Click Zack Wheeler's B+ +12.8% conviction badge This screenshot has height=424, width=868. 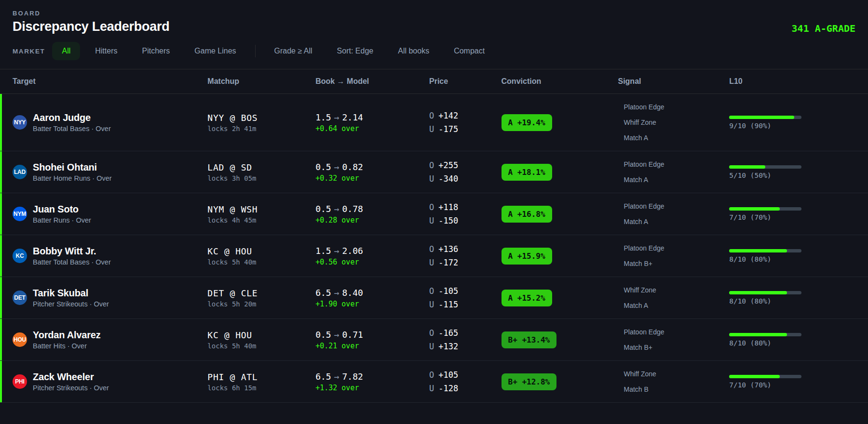(529, 382)
